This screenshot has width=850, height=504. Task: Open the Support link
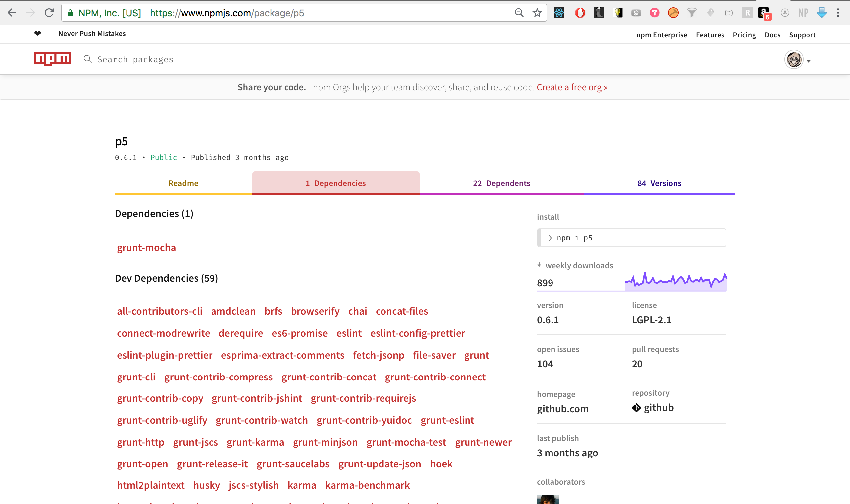click(802, 35)
